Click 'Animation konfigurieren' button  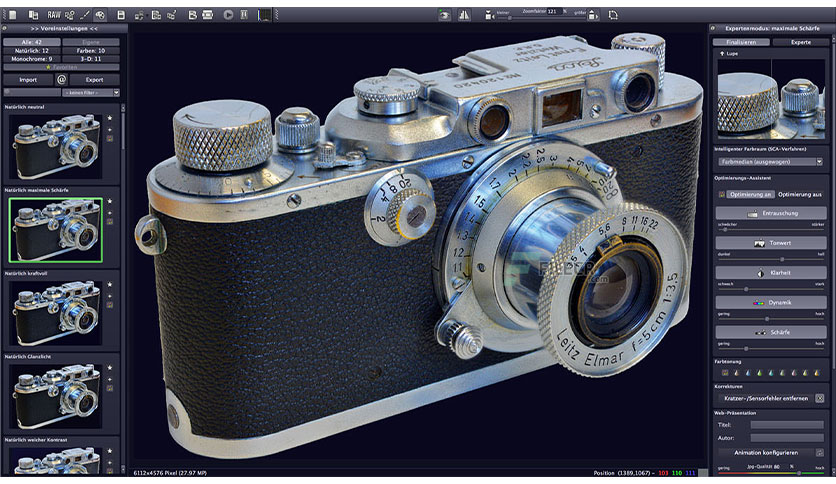click(766, 453)
